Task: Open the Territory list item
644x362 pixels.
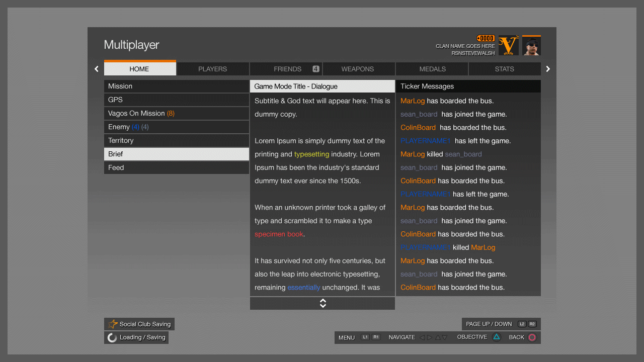Action: click(176, 141)
